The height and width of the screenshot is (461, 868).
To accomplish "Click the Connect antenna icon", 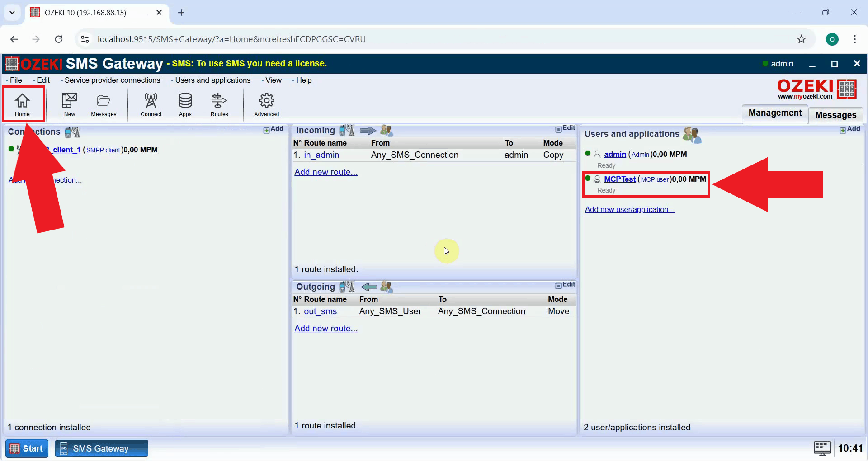I will pyautogui.click(x=151, y=104).
